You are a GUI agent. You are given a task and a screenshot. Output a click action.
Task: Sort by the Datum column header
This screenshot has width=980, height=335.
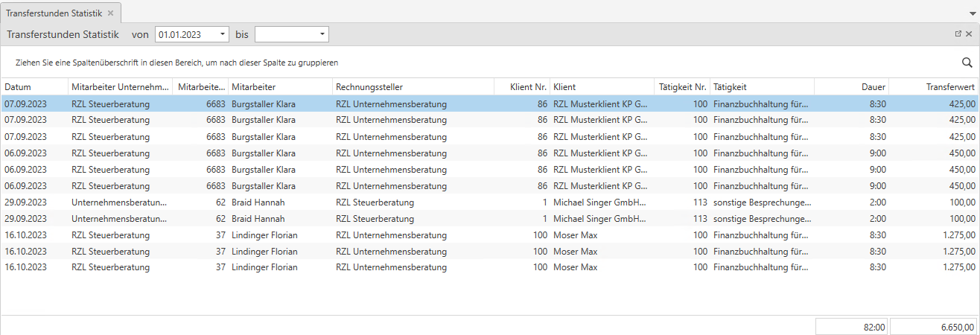[x=34, y=87]
